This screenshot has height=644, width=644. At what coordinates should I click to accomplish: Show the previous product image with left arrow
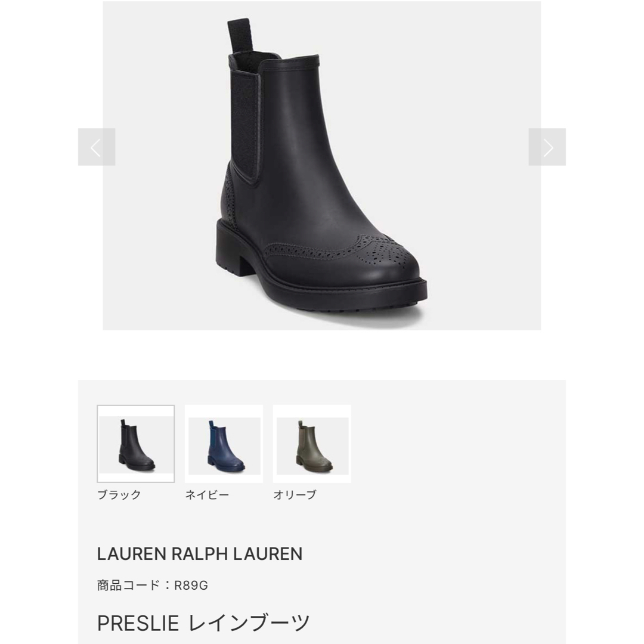pos(97,147)
